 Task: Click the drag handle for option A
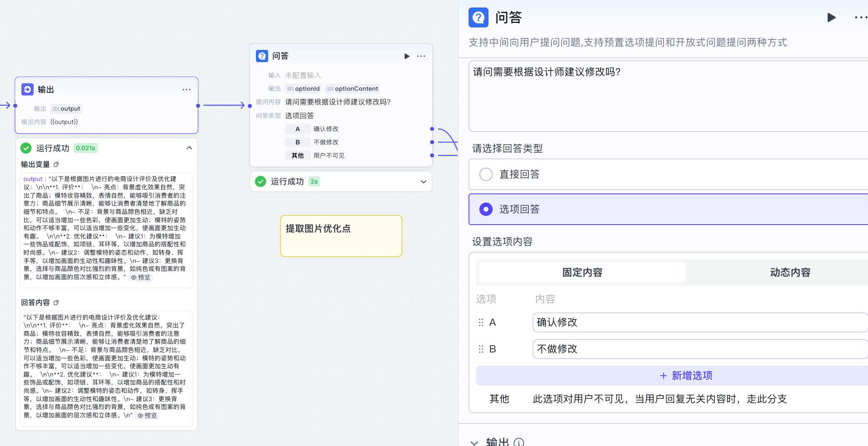[x=481, y=322]
